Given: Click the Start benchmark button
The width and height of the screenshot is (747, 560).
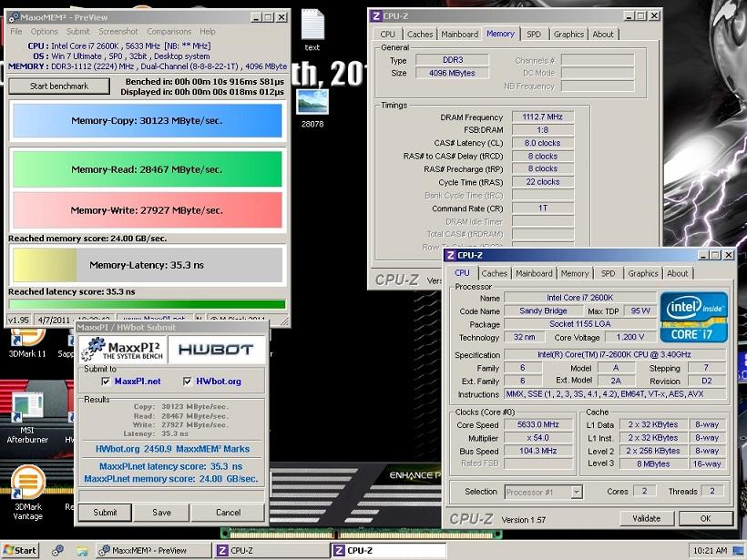Looking at the screenshot, I should (59, 87).
